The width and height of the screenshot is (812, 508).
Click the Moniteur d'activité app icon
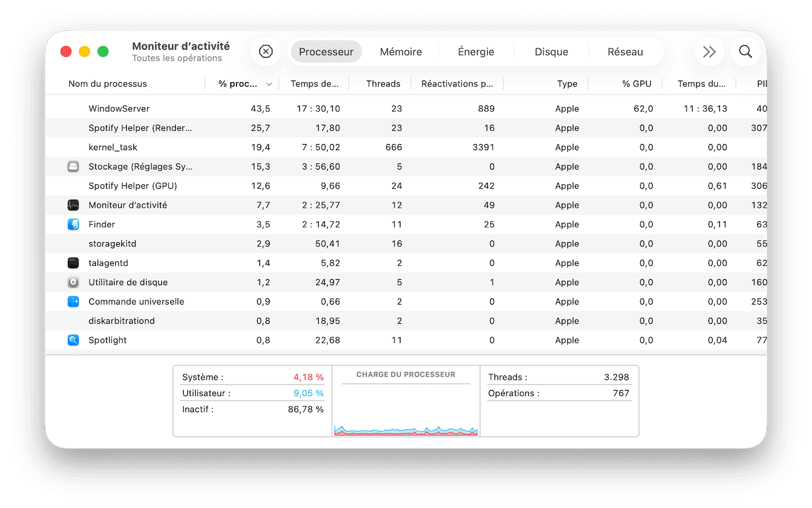click(x=73, y=205)
